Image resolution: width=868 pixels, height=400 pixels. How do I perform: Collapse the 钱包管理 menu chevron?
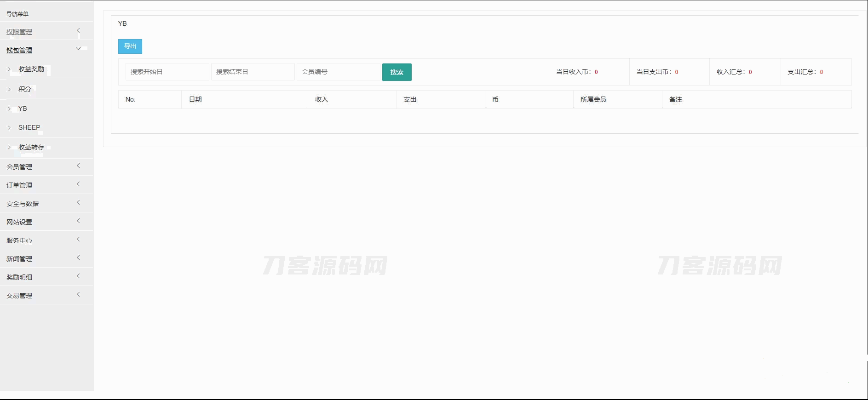pyautogui.click(x=78, y=49)
